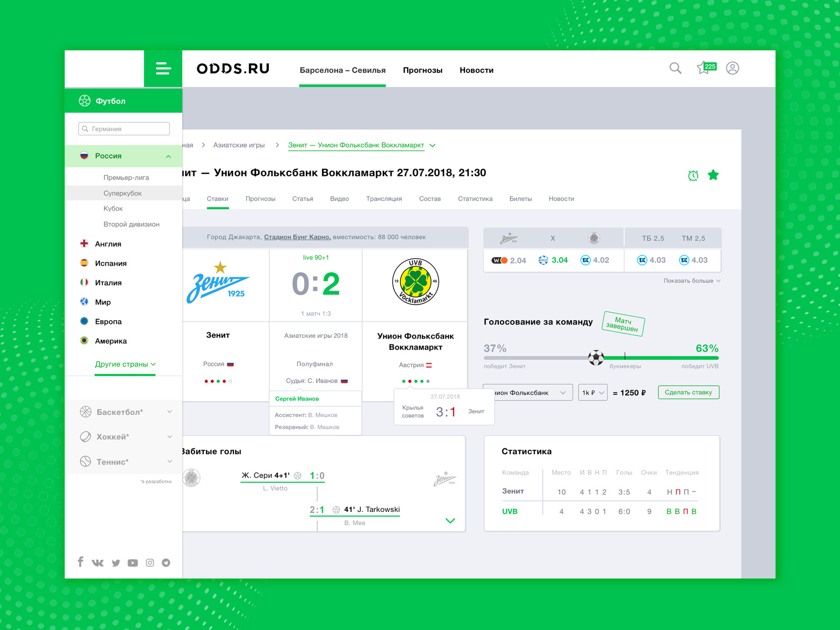Viewport: 840px width, 630px height.
Task: Select Второй дивизион in sidebar
Action: [x=131, y=224]
